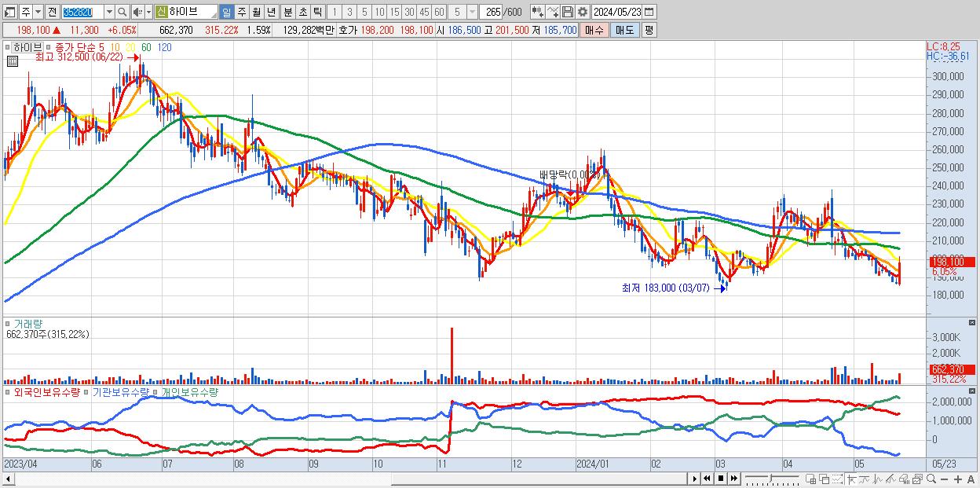Select the 년 yearly period tab
The width and height of the screenshot is (980, 488).
271,12
